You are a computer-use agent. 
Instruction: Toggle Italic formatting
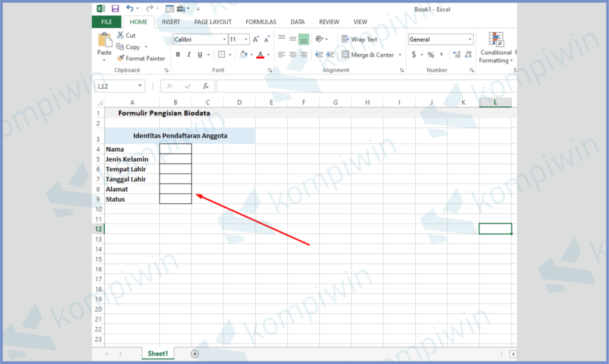point(189,55)
